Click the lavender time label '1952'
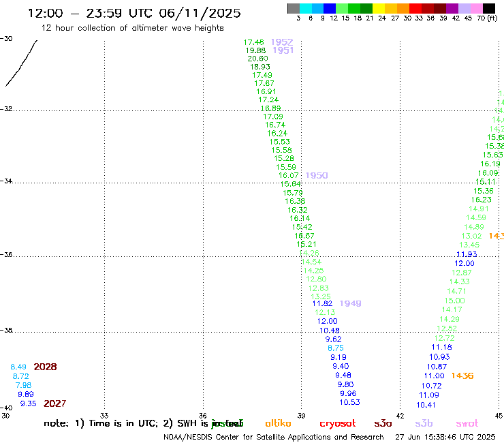This screenshot has height=443, width=504. (282, 42)
